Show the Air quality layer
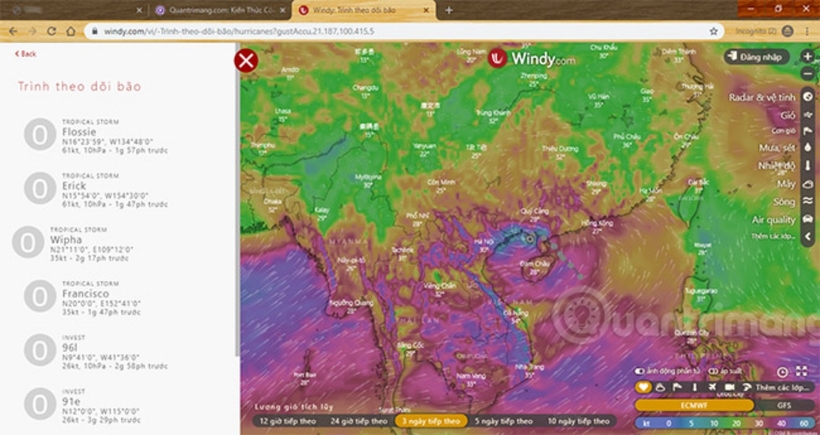The width and height of the screenshot is (820, 435). click(807, 219)
